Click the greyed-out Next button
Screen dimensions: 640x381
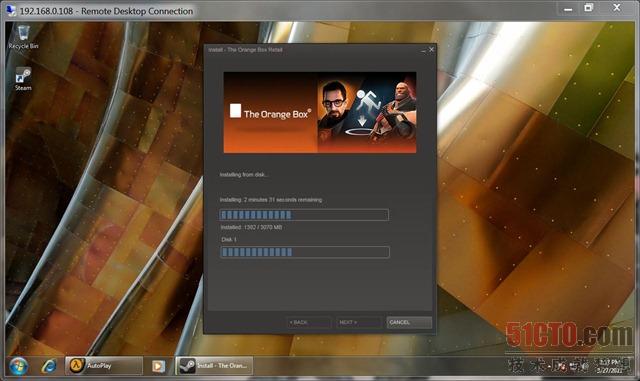click(x=359, y=322)
